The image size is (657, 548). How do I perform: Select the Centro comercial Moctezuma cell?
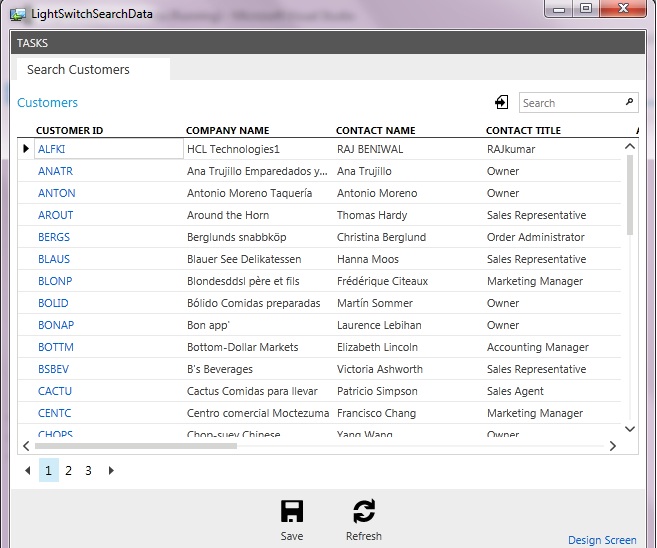[x=258, y=413]
